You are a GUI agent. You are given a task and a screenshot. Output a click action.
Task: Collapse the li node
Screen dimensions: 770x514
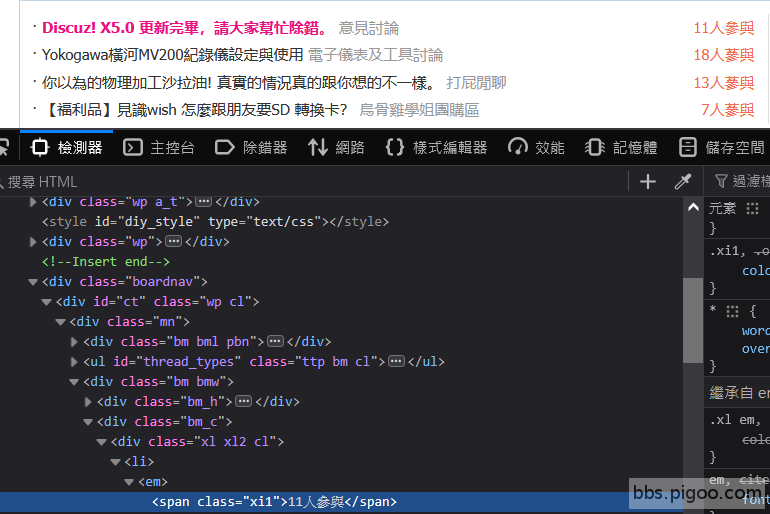pos(115,462)
